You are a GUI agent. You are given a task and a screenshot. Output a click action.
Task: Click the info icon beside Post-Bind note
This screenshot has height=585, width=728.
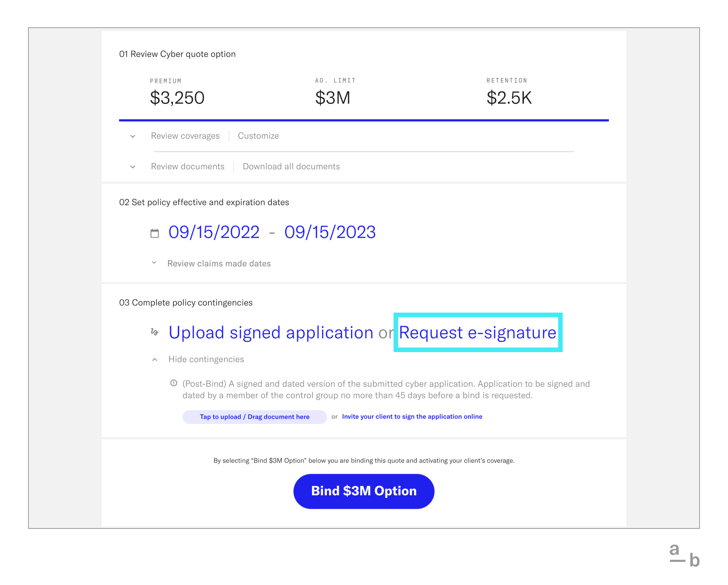174,384
